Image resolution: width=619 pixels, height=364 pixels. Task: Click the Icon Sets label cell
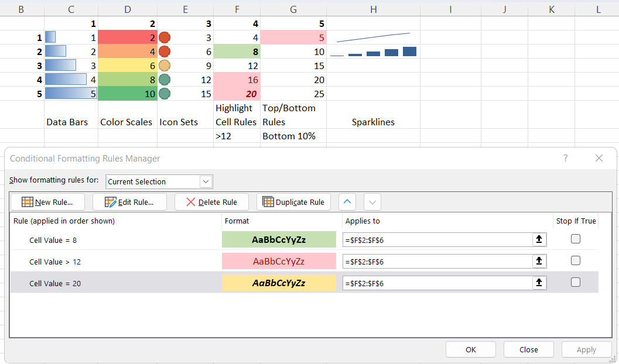[185, 114]
